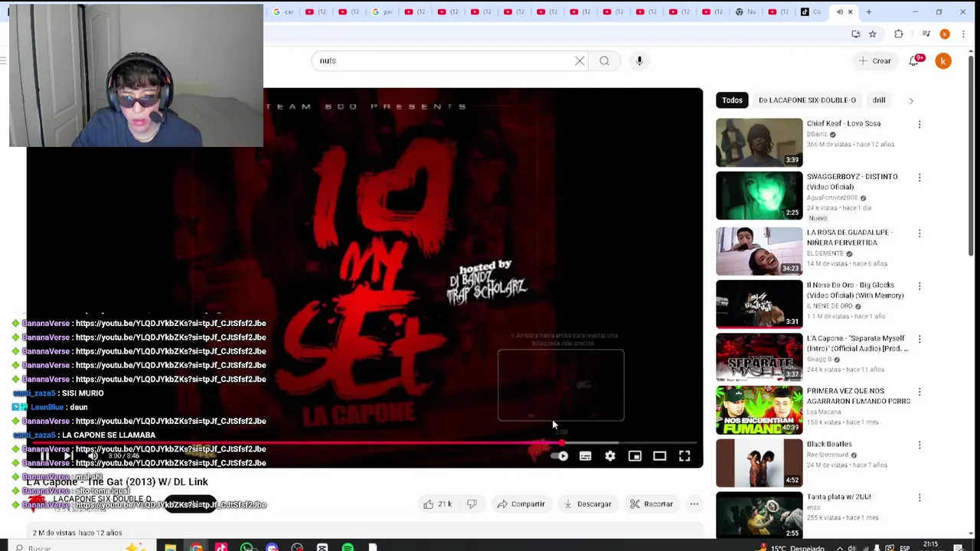This screenshot has height=551, width=980.
Task: Open WhatsApp from the taskbar
Action: [x=247, y=547]
